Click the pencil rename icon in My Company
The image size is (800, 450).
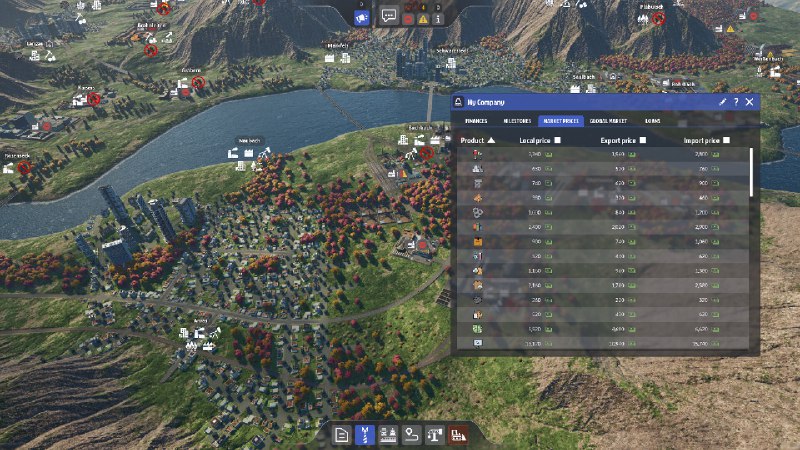(x=723, y=102)
